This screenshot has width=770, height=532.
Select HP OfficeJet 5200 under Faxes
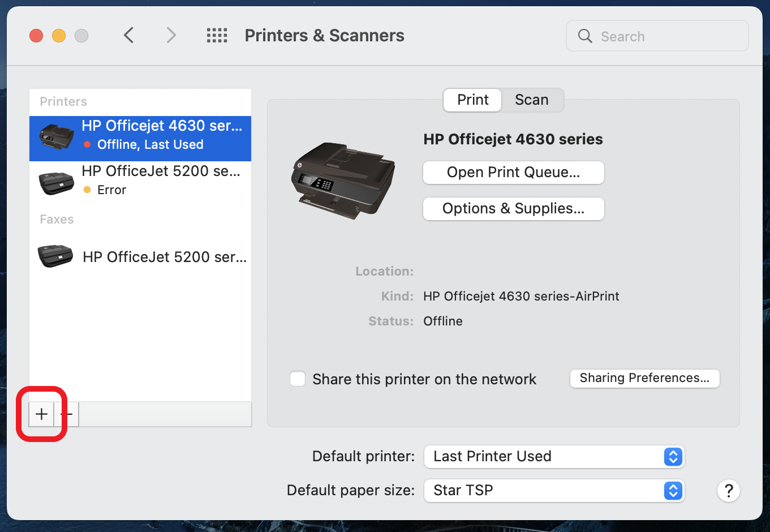(x=140, y=257)
